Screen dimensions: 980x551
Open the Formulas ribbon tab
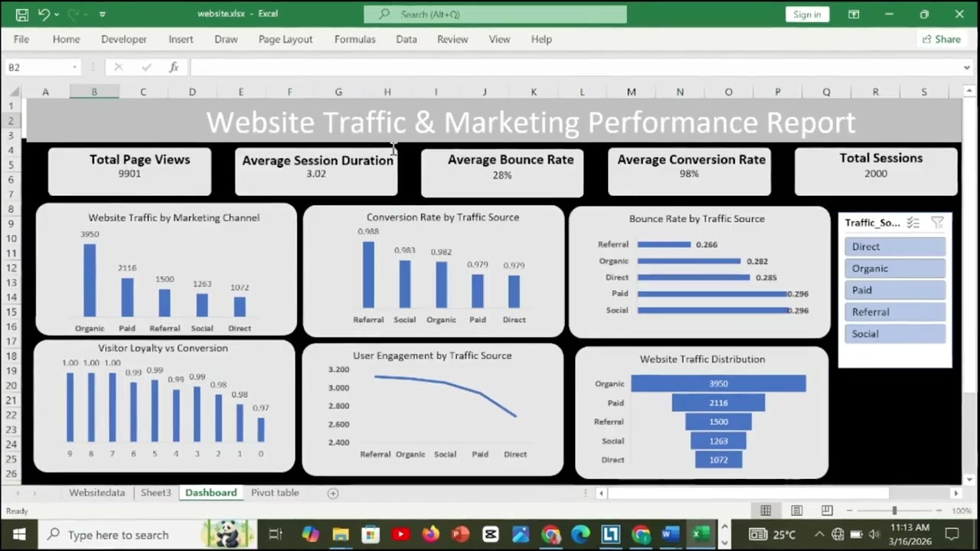[x=354, y=39]
